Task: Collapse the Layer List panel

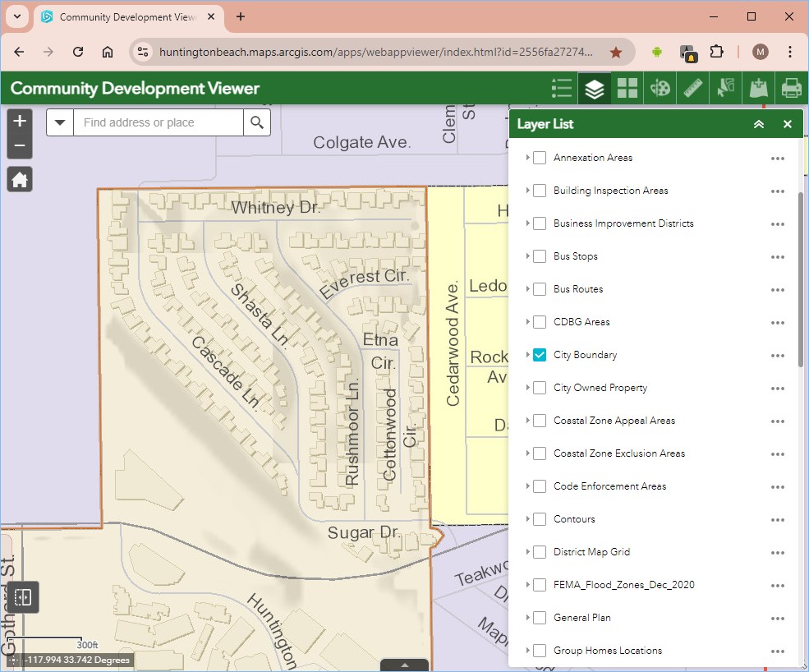Action: [x=758, y=124]
